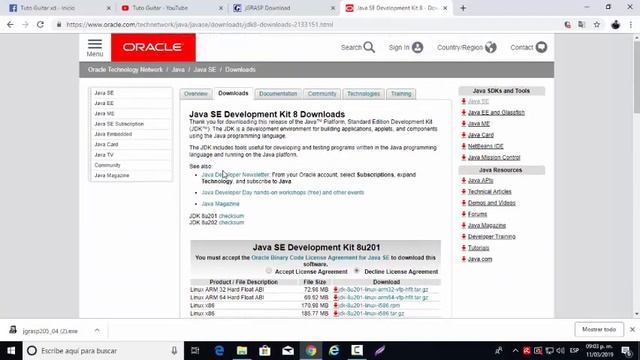640x360 pixels.
Task: Open a new browser tab with plus icon
Action: pos(463,8)
